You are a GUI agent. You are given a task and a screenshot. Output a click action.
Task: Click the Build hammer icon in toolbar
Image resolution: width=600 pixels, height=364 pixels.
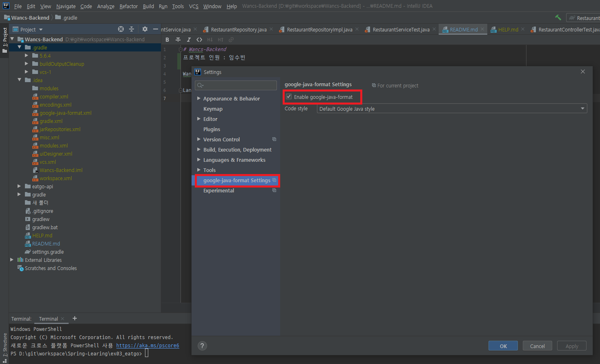(x=558, y=18)
